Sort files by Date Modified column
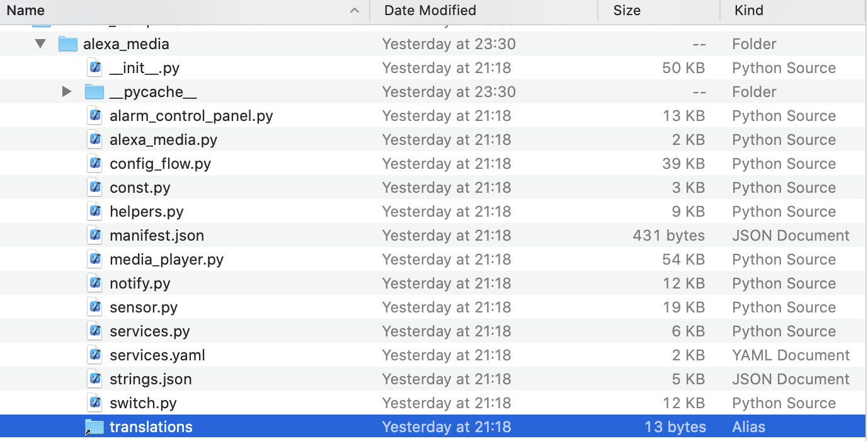Screen dimensions: 868x441 coord(430,11)
